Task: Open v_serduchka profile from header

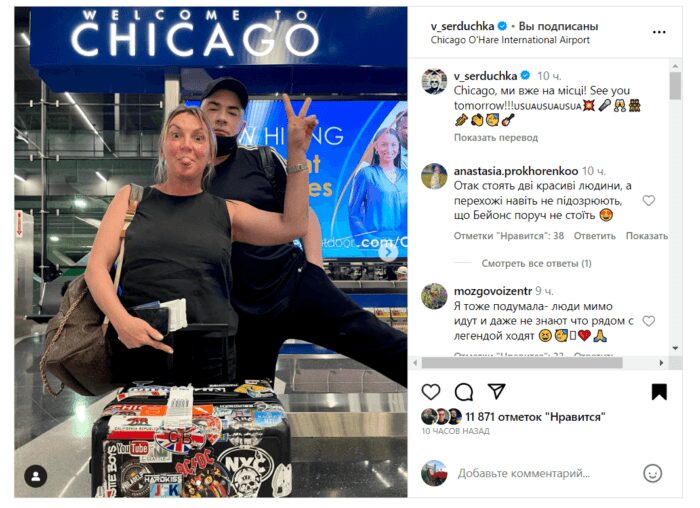Action: coord(462,26)
